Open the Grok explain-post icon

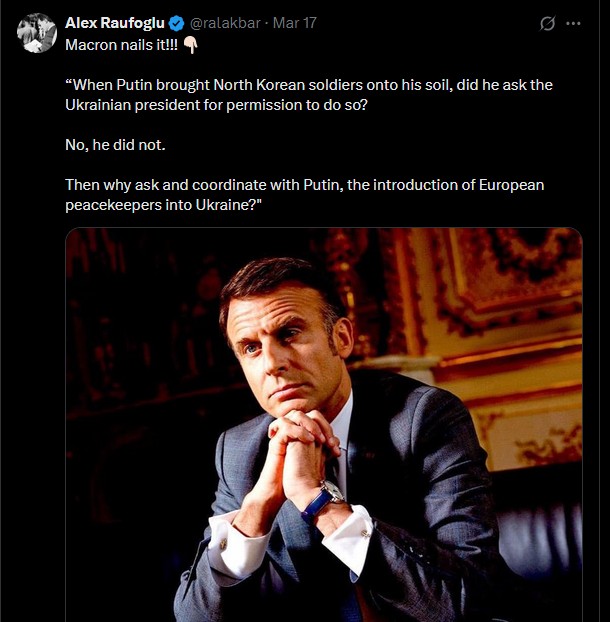coord(547,23)
